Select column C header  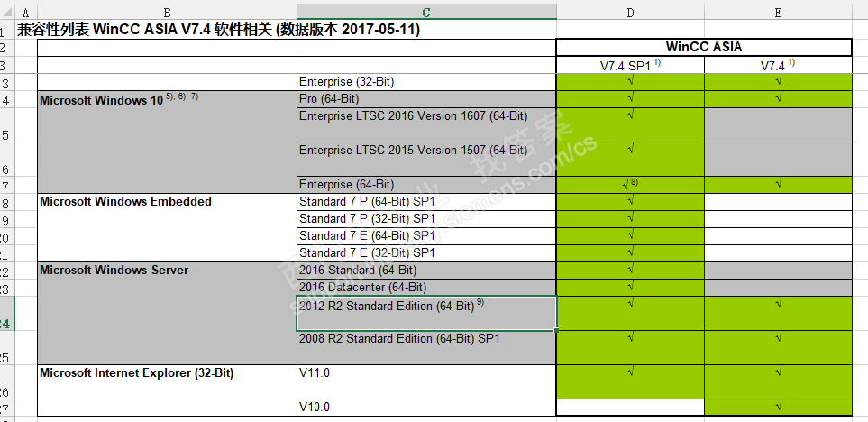(x=426, y=13)
